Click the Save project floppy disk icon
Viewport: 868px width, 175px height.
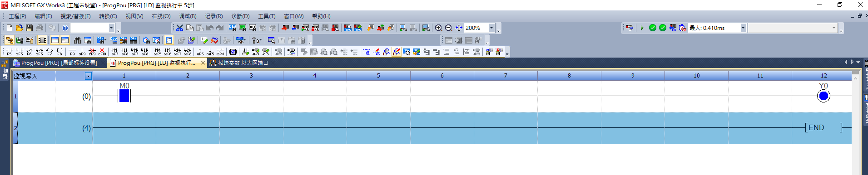29,28
